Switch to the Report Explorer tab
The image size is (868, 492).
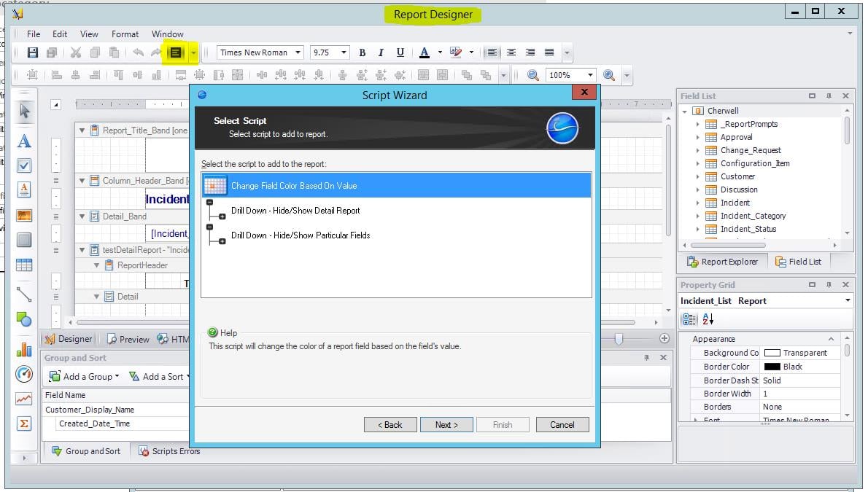point(722,262)
